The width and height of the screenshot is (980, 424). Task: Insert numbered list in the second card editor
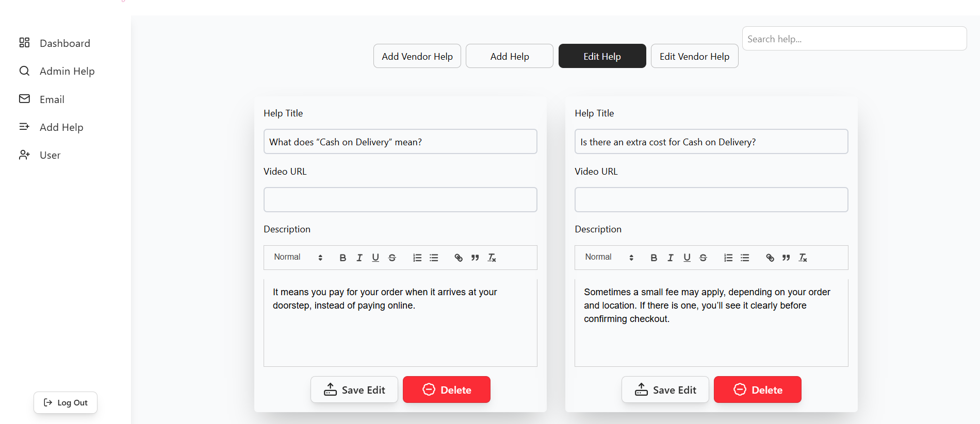coord(728,258)
